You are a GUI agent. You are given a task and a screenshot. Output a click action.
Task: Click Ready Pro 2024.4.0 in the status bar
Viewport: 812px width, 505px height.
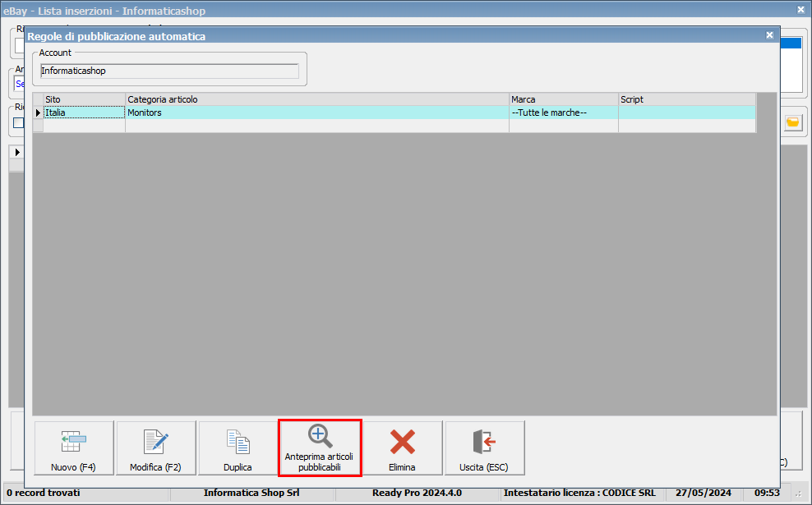coord(417,493)
